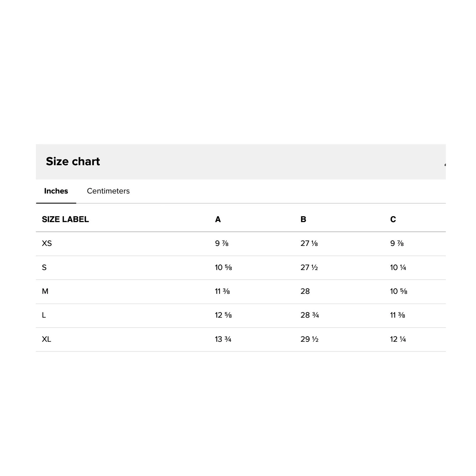This screenshot has width=476, height=476.
Task: Select the S size row label
Action: click(44, 267)
